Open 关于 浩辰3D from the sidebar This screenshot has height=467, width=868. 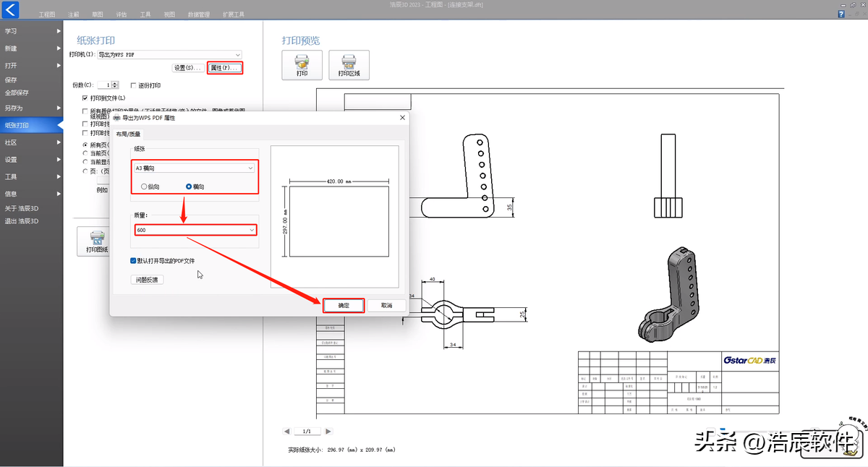coord(21,208)
